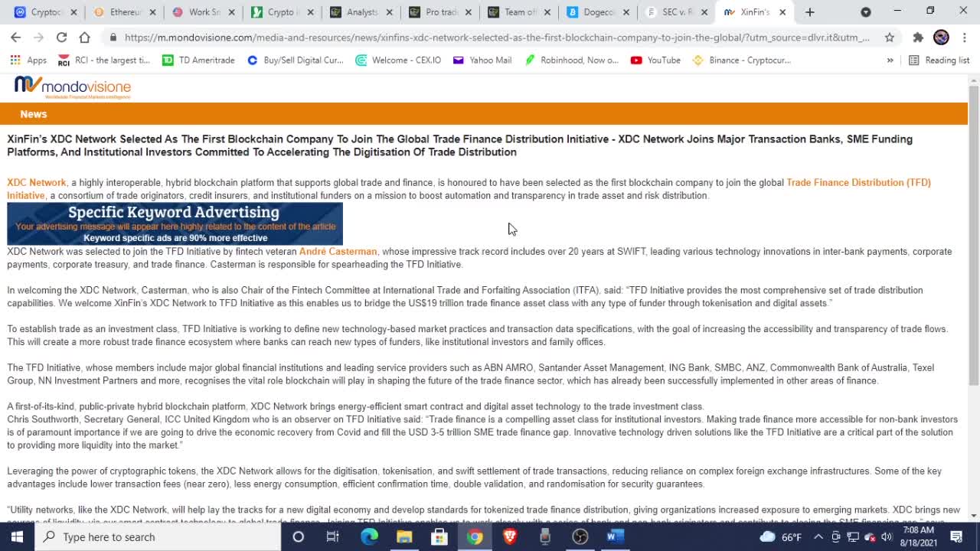980x551 pixels.
Task: Open the Extensions puzzle icon
Action: pyautogui.click(x=918, y=37)
